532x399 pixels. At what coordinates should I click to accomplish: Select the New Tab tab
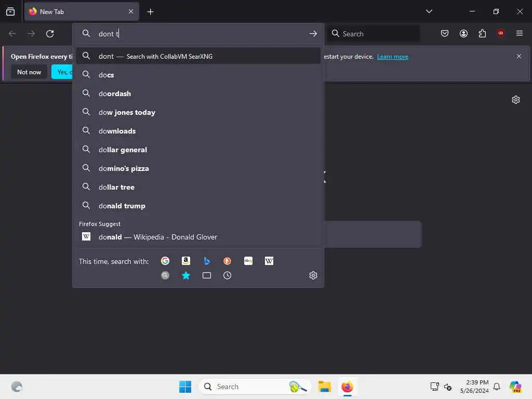[x=82, y=11]
